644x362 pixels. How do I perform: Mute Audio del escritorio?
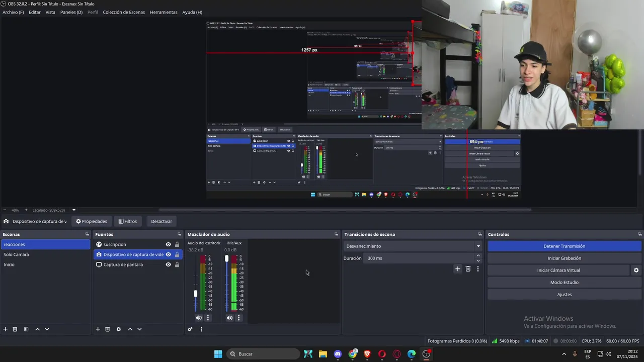tap(199, 318)
